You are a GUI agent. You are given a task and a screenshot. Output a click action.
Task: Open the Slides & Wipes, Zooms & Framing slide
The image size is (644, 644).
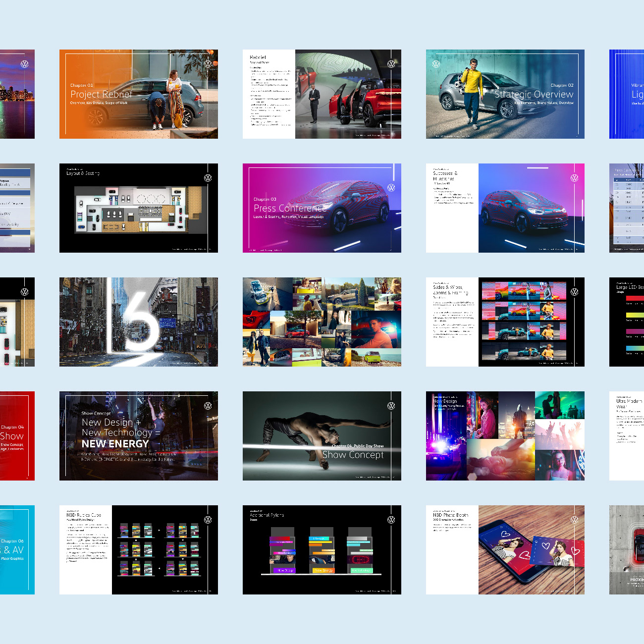tap(505, 322)
